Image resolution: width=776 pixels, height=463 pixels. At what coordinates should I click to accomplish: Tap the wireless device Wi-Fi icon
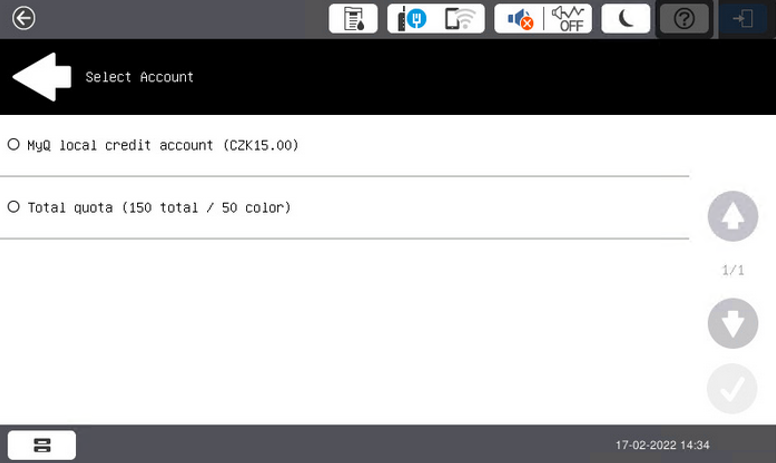coord(461,19)
